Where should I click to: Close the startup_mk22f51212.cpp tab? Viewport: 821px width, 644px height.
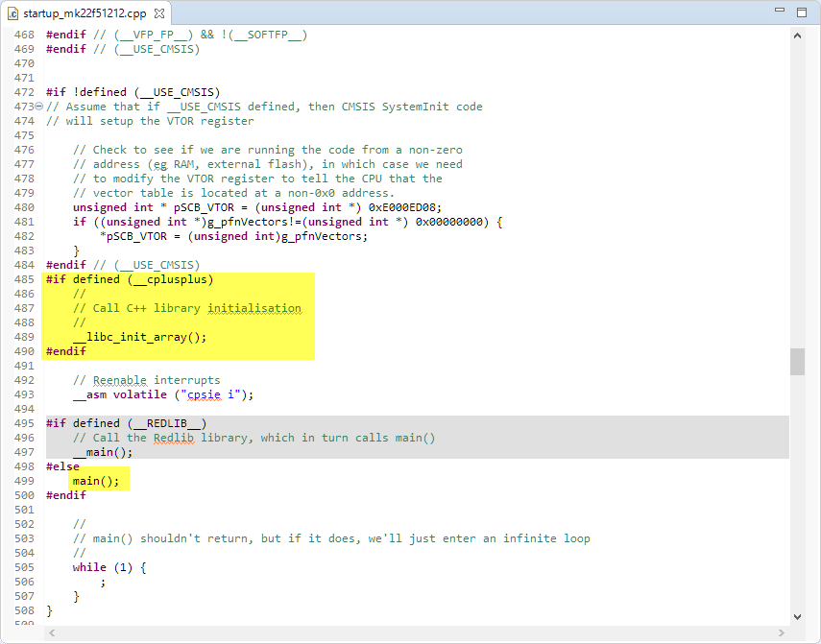(x=159, y=13)
